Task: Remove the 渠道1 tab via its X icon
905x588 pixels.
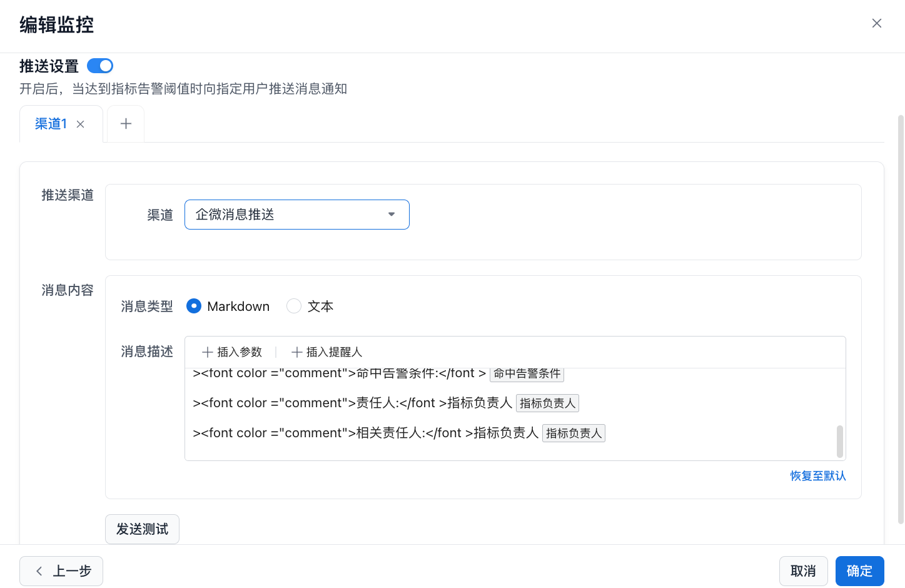Action: click(x=81, y=124)
